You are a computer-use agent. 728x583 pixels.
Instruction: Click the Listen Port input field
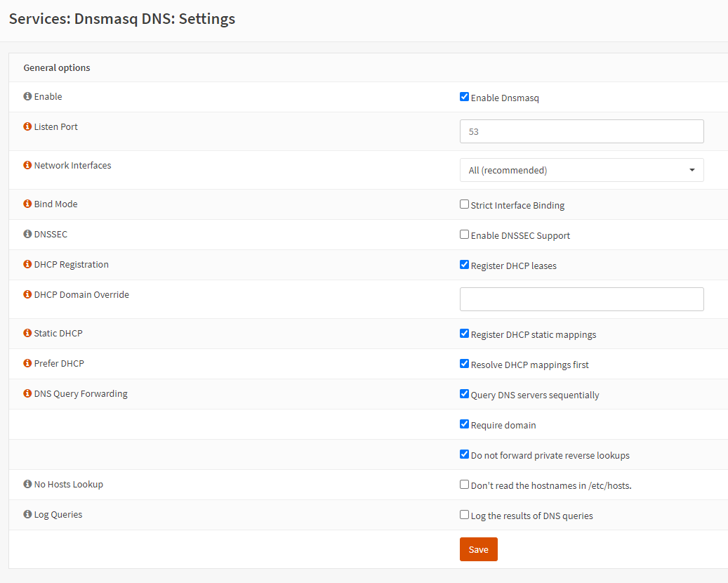click(582, 131)
